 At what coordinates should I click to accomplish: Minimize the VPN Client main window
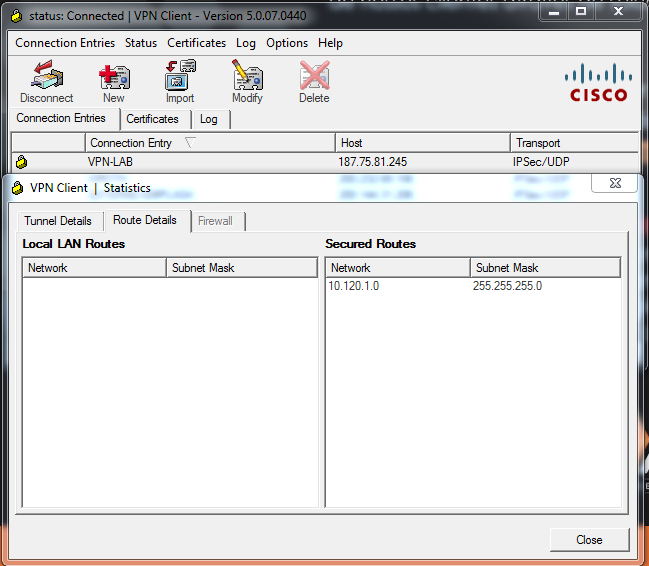click(x=554, y=12)
